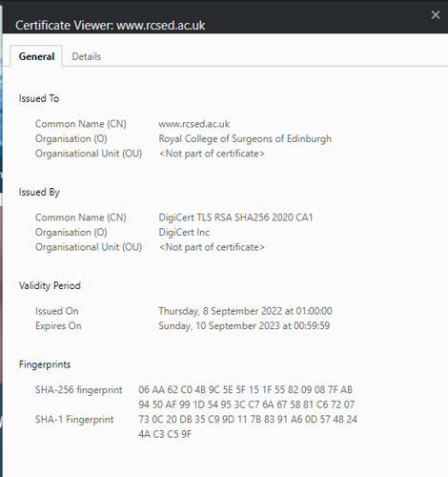Click the DigiCert Inc organisation value

[x=184, y=233]
